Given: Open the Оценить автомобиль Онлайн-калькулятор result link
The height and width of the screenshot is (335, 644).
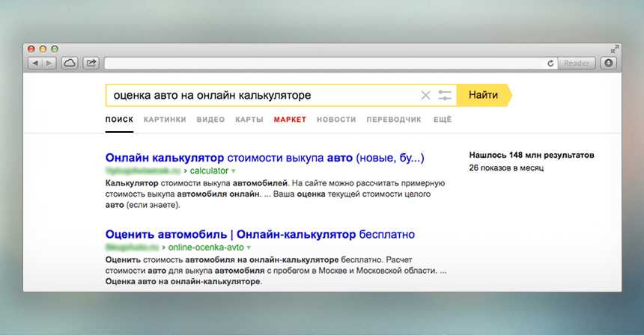Looking at the screenshot, I should pyautogui.click(x=260, y=234).
